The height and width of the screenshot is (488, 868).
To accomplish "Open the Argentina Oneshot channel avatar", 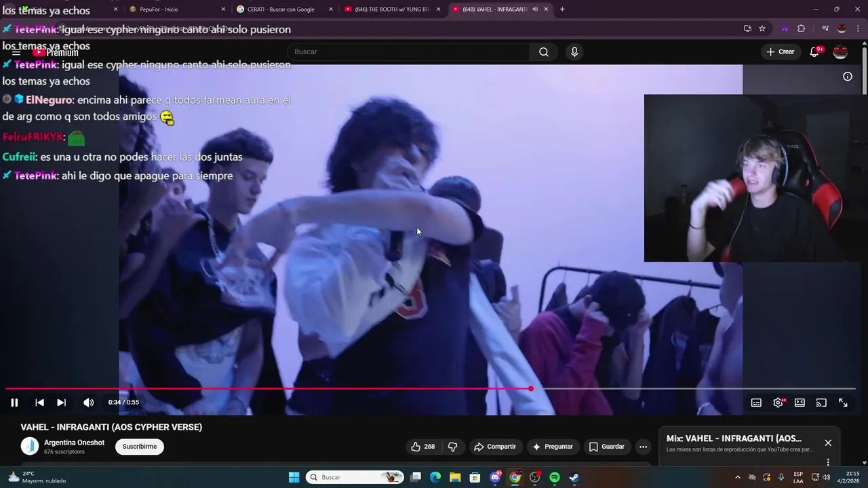I will (30, 446).
